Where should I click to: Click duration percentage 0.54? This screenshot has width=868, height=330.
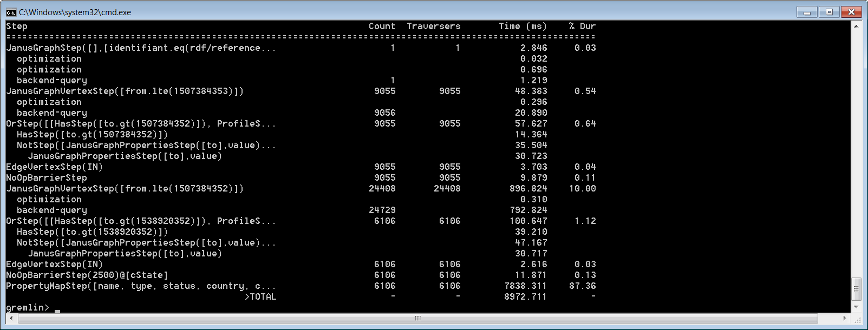(585, 91)
